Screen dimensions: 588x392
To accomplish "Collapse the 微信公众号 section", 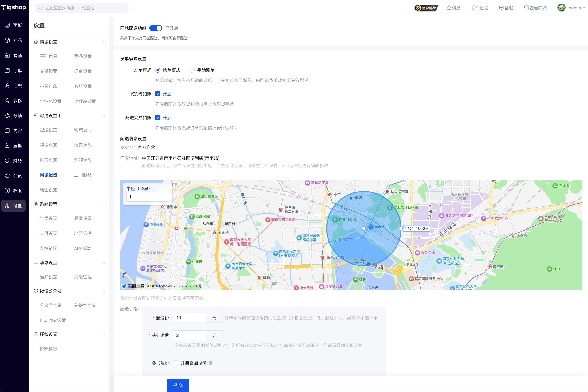I will 104,291.
